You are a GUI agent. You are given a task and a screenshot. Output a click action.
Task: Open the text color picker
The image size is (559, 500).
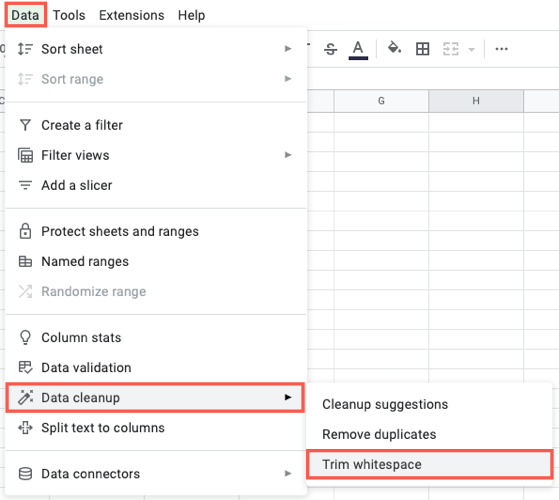(x=358, y=50)
